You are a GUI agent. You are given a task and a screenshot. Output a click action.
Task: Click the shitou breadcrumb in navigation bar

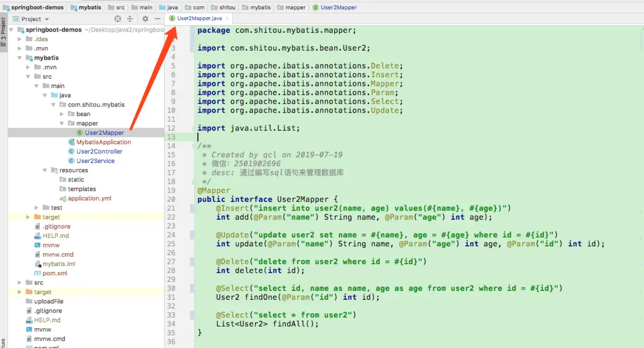[223, 7]
